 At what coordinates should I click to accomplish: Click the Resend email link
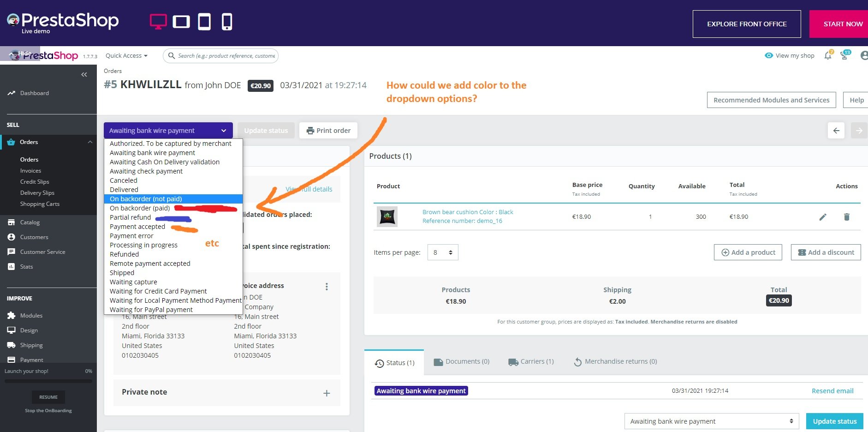tap(832, 391)
